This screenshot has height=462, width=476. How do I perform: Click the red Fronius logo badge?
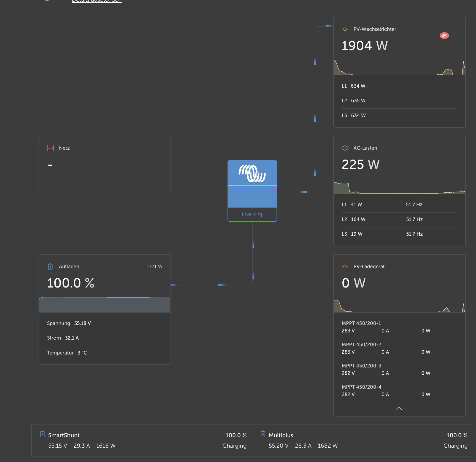coord(444,36)
